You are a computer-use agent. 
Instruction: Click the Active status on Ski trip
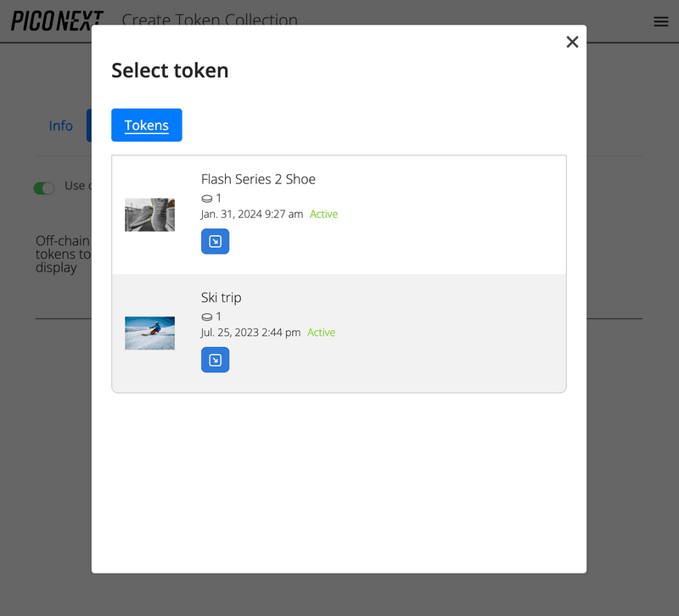(321, 333)
